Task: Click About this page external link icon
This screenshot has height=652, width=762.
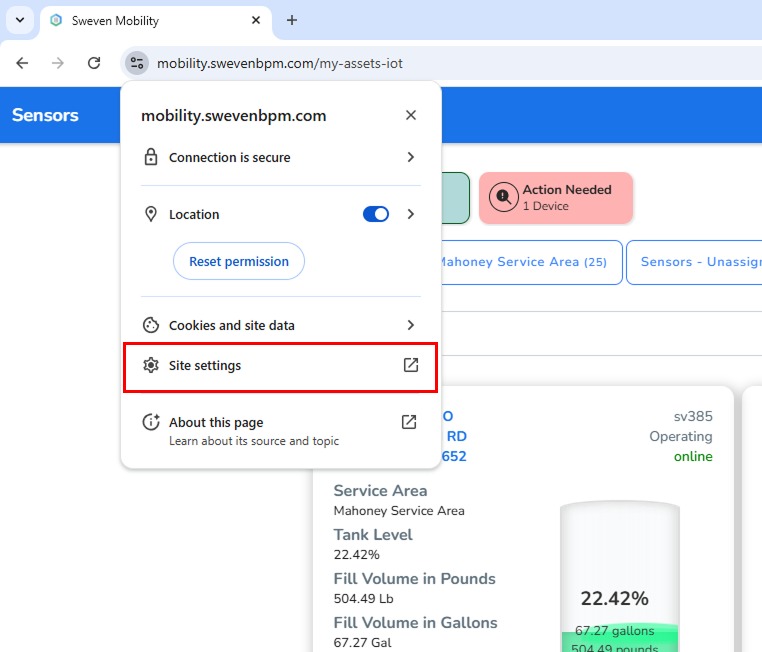Action: 409,422
